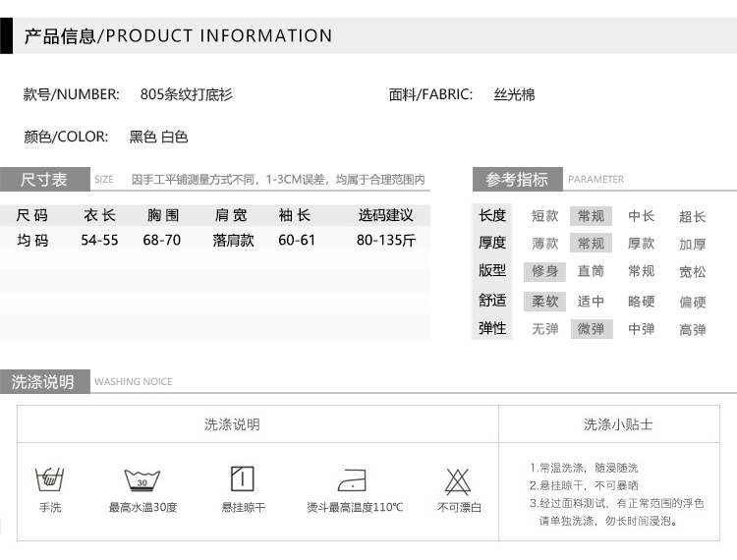Select 薄款 in the thickness row
Image resolution: width=737 pixels, height=560 pixels.
544,244
